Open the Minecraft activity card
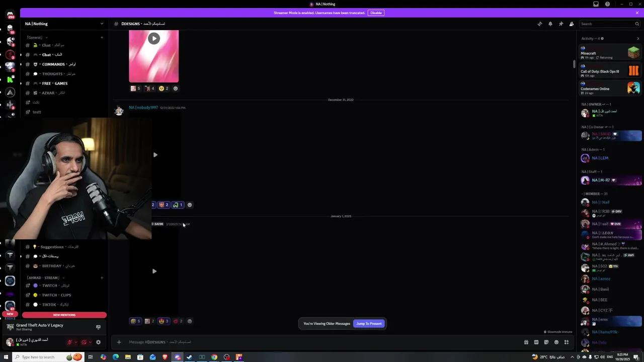The image size is (644, 362). coord(610,52)
